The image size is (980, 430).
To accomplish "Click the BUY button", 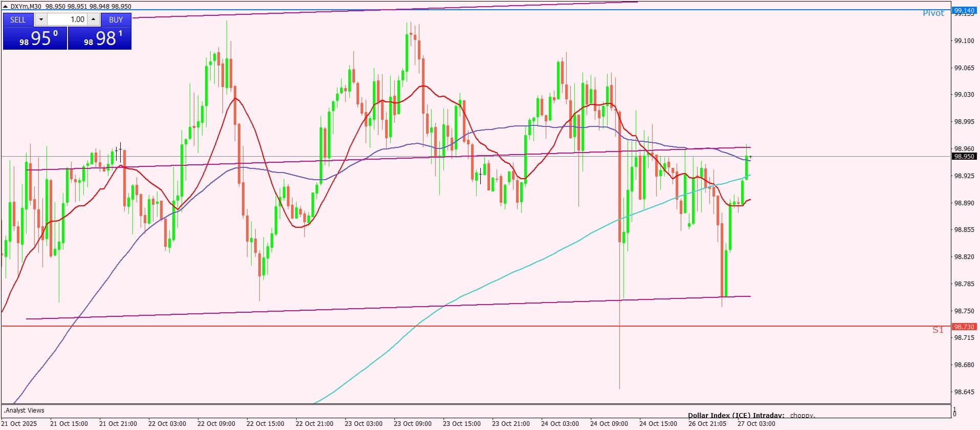I will click(116, 19).
